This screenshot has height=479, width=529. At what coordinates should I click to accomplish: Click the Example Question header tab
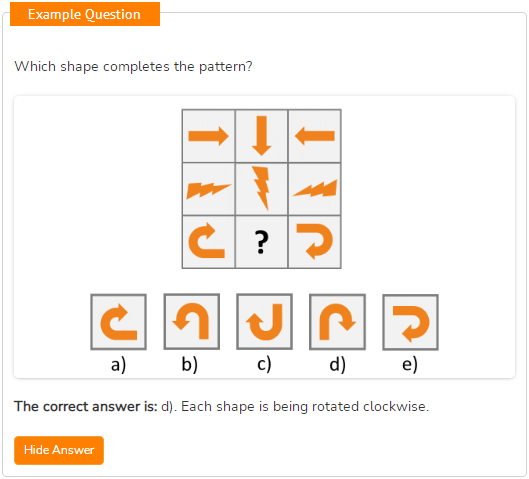[85, 14]
